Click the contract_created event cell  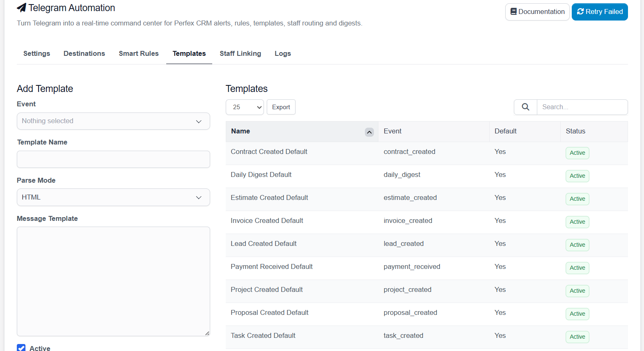coord(410,152)
